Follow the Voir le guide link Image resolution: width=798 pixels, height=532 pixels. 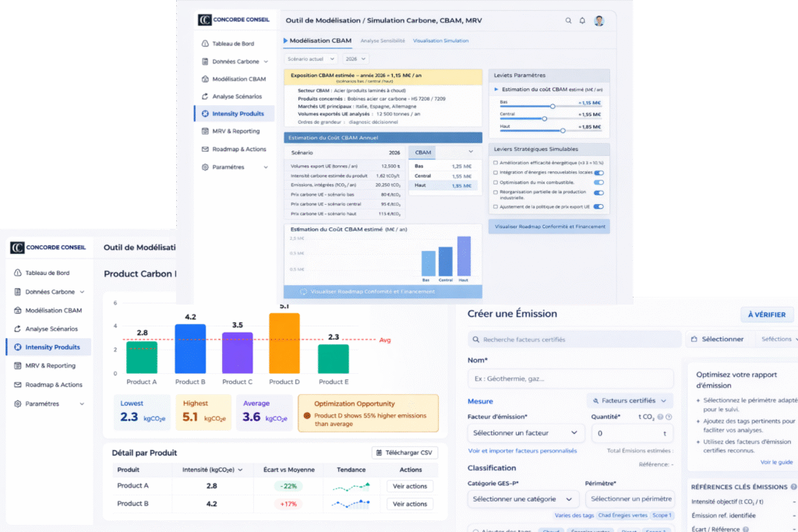point(776,462)
